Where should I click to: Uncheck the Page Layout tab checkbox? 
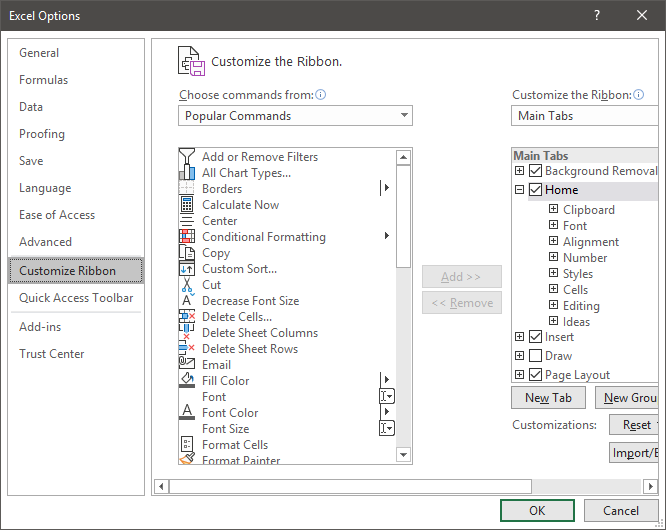tap(535, 375)
